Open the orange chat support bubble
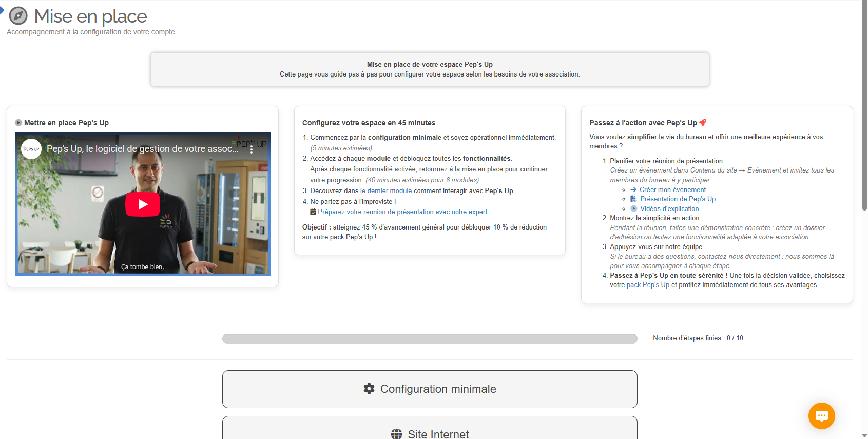868x439 pixels. 821,415
